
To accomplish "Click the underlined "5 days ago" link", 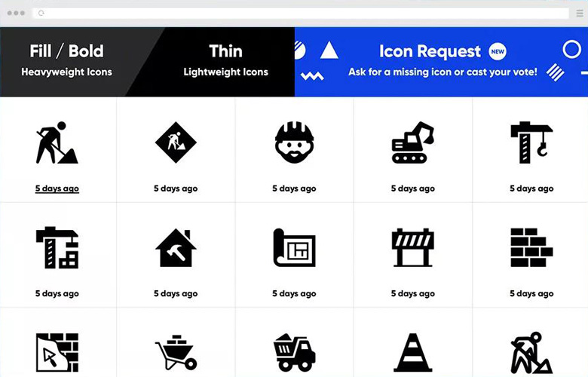I will tap(57, 188).
